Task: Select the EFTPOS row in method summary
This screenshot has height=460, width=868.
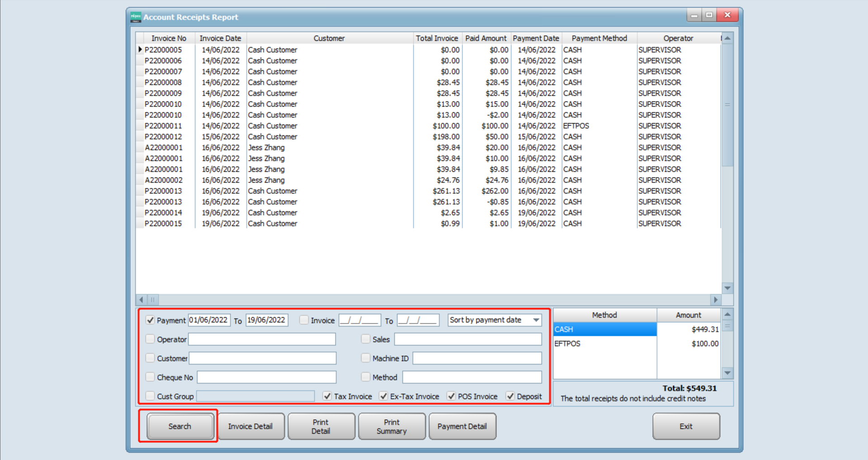Action: pos(637,344)
